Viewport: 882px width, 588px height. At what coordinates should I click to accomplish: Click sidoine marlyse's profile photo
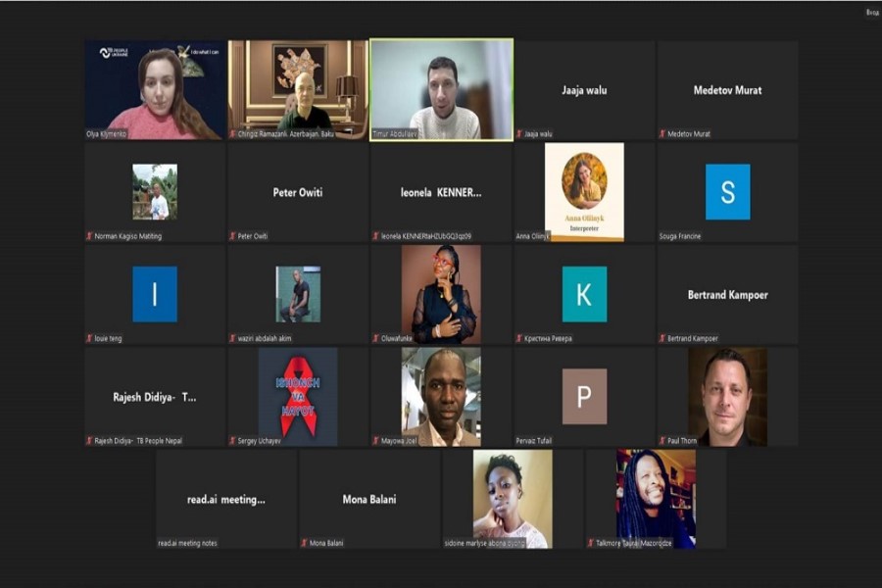tap(513, 499)
